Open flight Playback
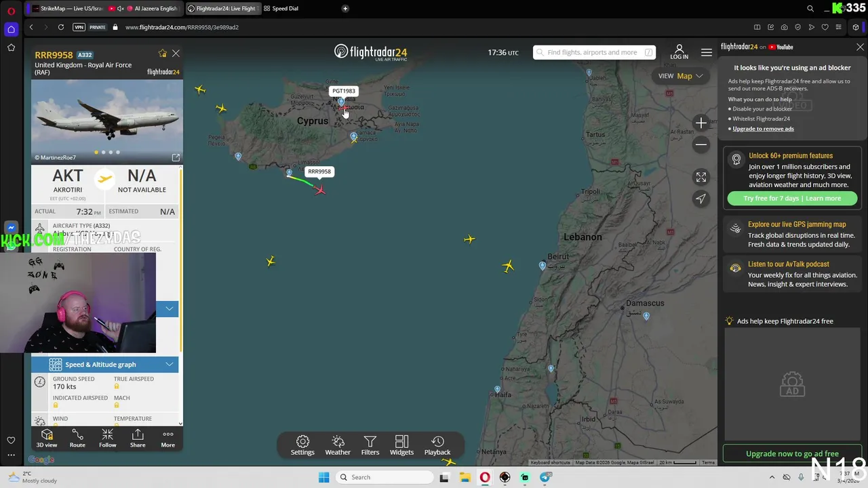Viewport: 868px width, 488px height. [x=437, y=445]
